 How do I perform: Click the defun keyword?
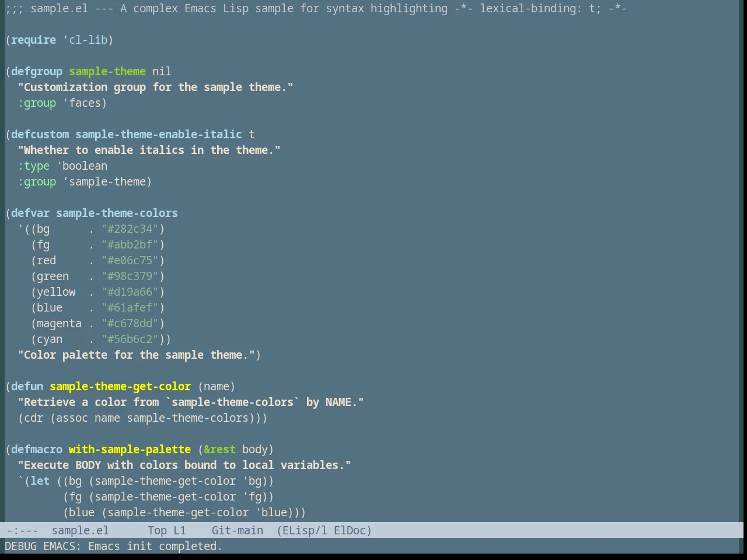pos(27,386)
